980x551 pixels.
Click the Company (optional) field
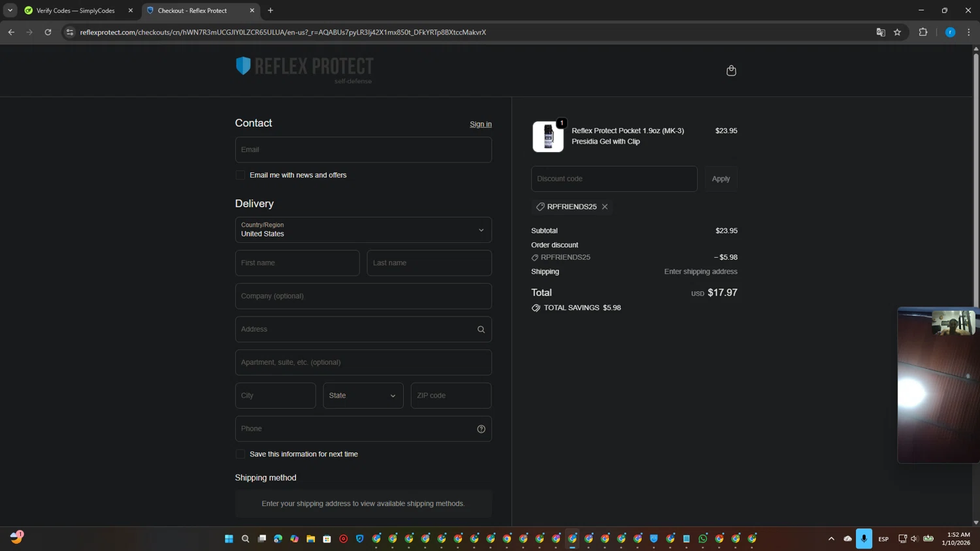click(363, 296)
